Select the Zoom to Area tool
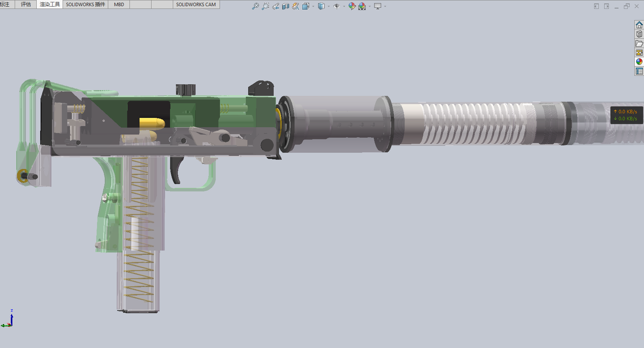Screen dimensions: 644x348 pyautogui.click(x=265, y=6)
